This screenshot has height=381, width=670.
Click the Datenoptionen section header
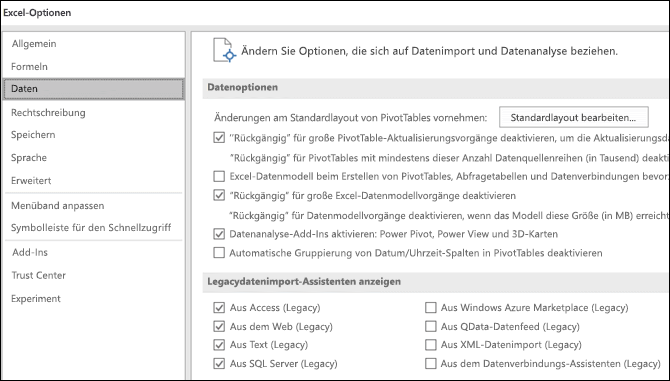tap(242, 87)
